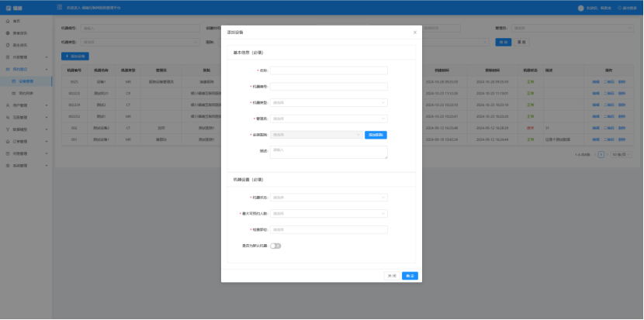Open the 机器状态 dropdown in the dialog
This screenshot has width=644, height=320.
329,197
